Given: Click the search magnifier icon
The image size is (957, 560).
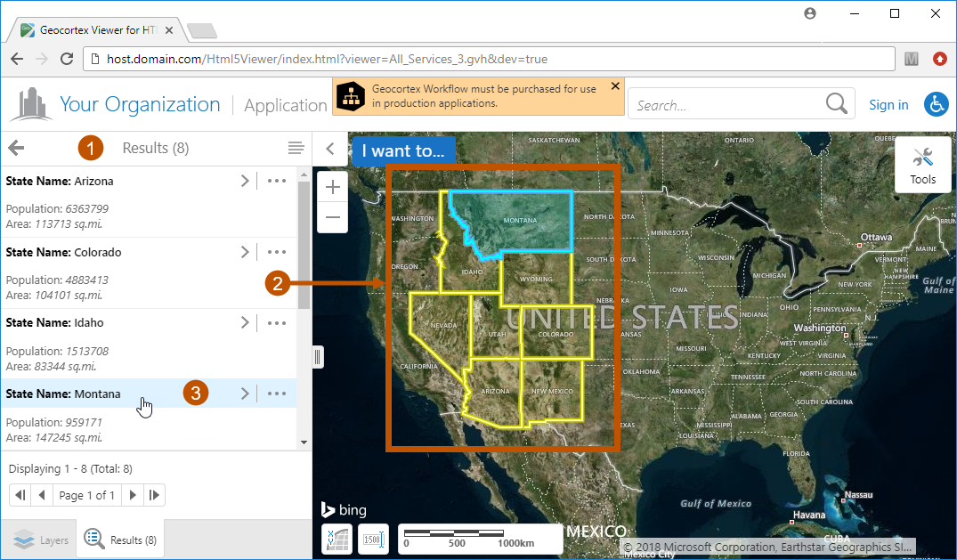Looking at the screenshot, I should click(836, 104).
